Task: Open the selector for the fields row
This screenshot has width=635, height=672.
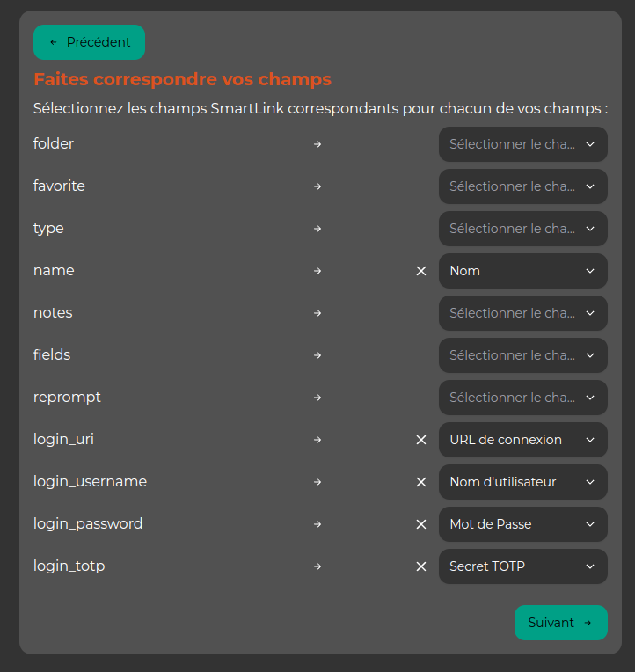Action: tap(522, 355)
